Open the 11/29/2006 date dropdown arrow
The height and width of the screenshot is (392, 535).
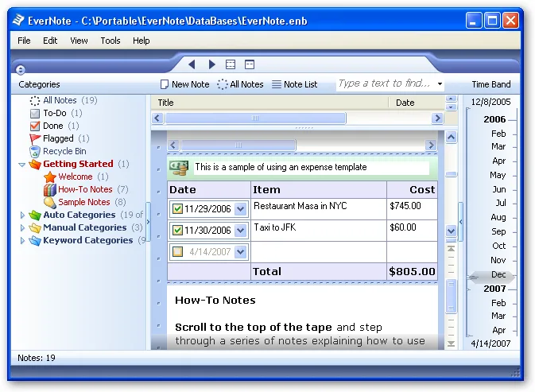241,209
